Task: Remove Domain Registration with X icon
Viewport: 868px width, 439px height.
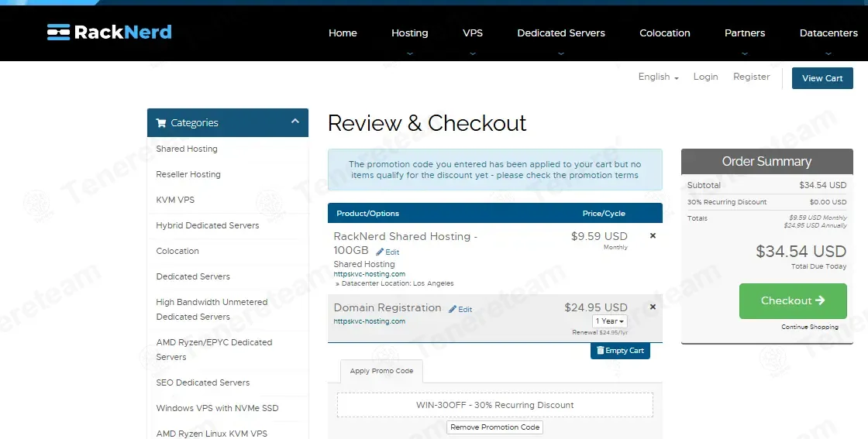Action: 653,307
